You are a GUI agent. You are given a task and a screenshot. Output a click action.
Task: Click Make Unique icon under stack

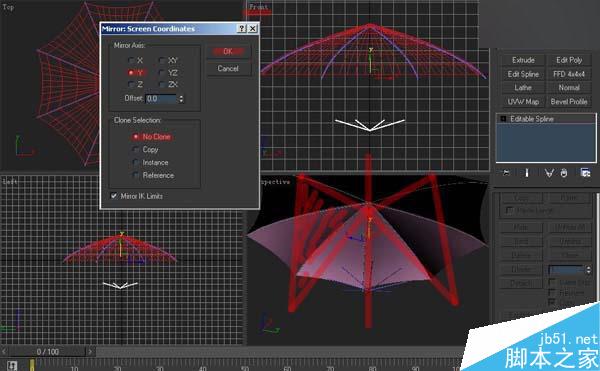click(x=549, y=173)
